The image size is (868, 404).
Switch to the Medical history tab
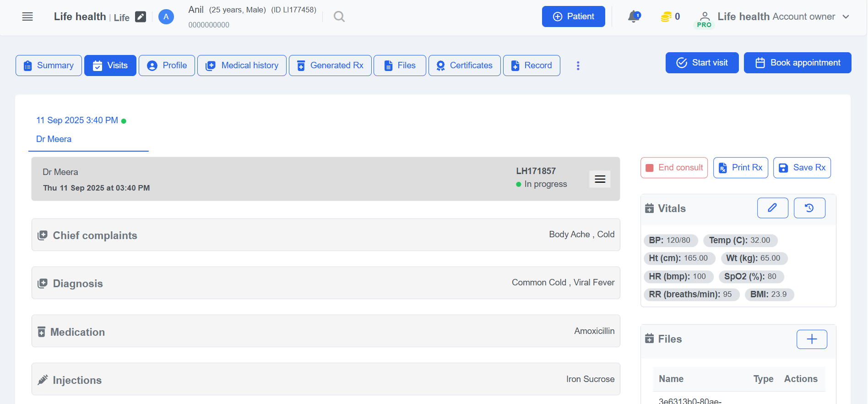coord(242,66)
